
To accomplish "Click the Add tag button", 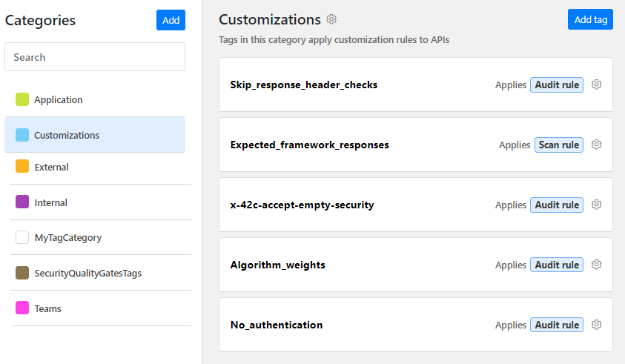I will click(590, 19).
